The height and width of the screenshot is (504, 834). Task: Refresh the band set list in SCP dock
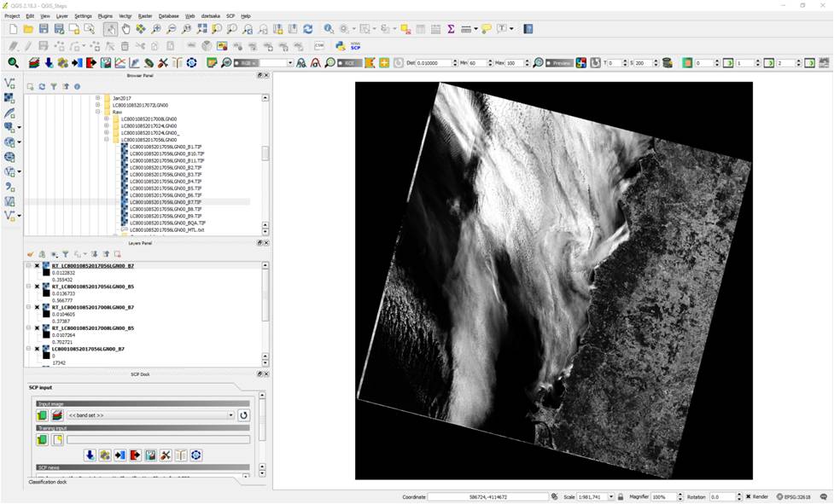(x=243, y=415)
